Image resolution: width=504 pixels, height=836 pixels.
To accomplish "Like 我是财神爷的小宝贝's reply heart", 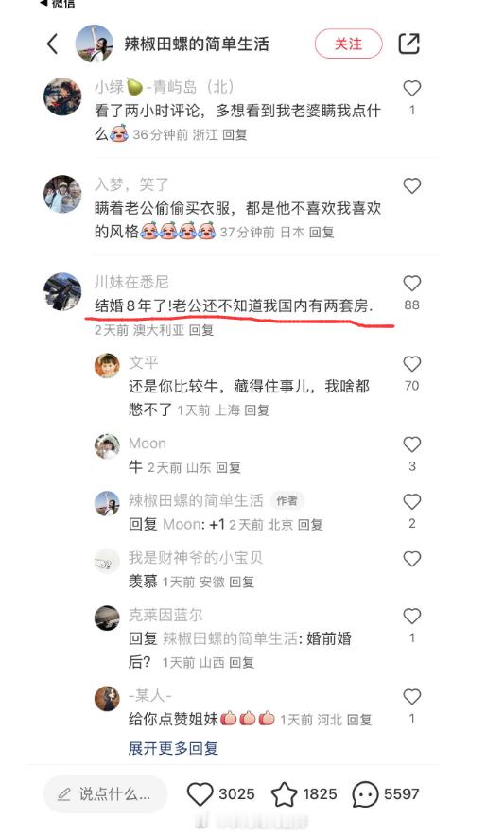I will [x=411, y=559].
